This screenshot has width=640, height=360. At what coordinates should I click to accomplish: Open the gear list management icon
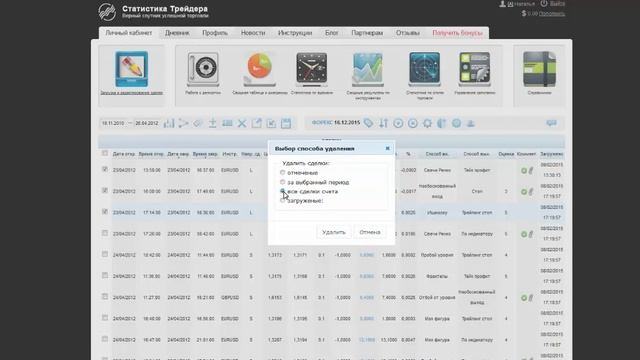tap(474, 69)
